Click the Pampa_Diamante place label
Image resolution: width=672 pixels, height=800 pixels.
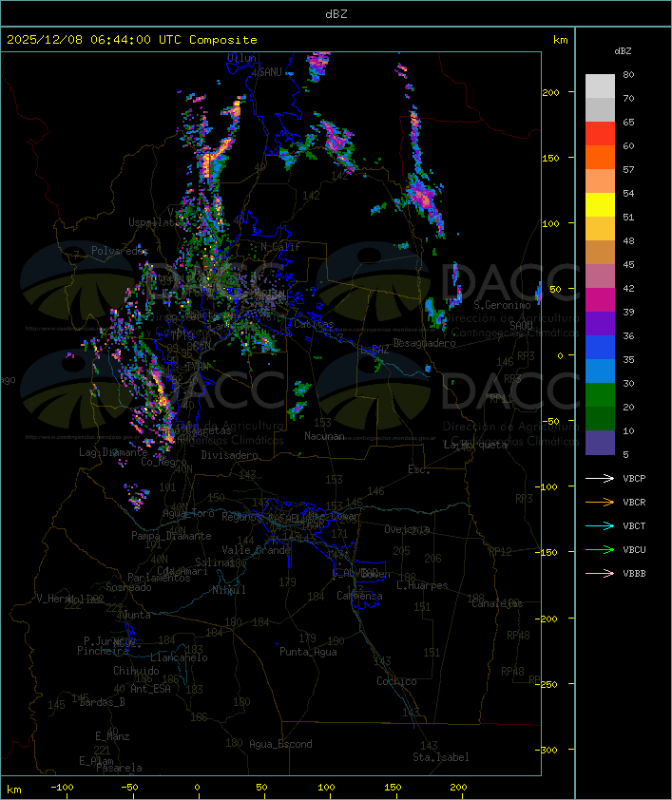(x=171, y=536)
